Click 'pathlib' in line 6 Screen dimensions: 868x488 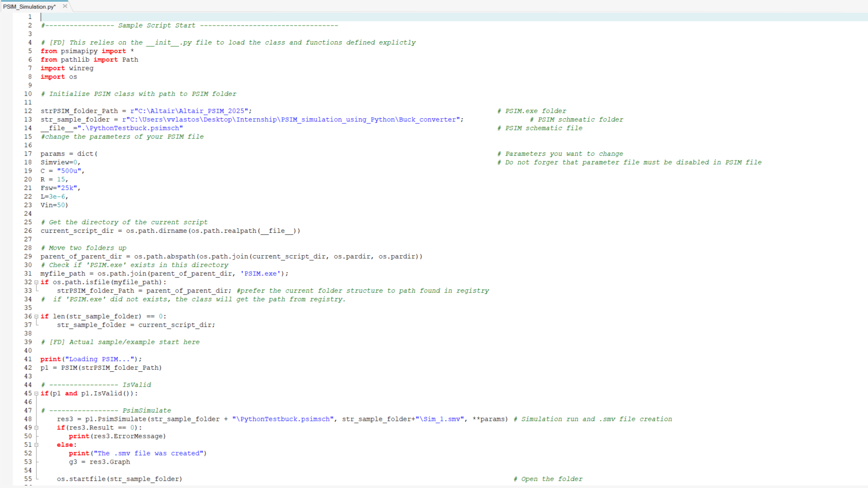pos(75,60)
